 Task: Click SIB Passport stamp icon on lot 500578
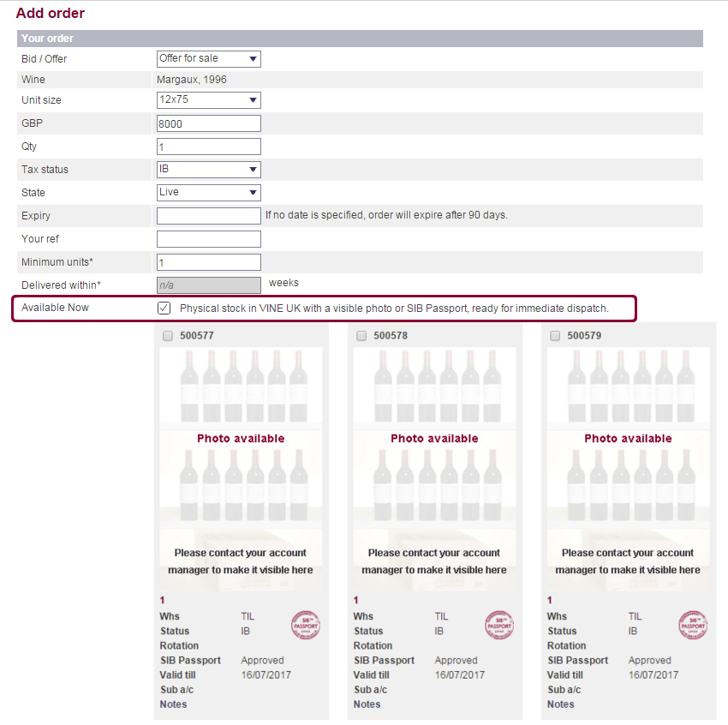click(499, 625)
